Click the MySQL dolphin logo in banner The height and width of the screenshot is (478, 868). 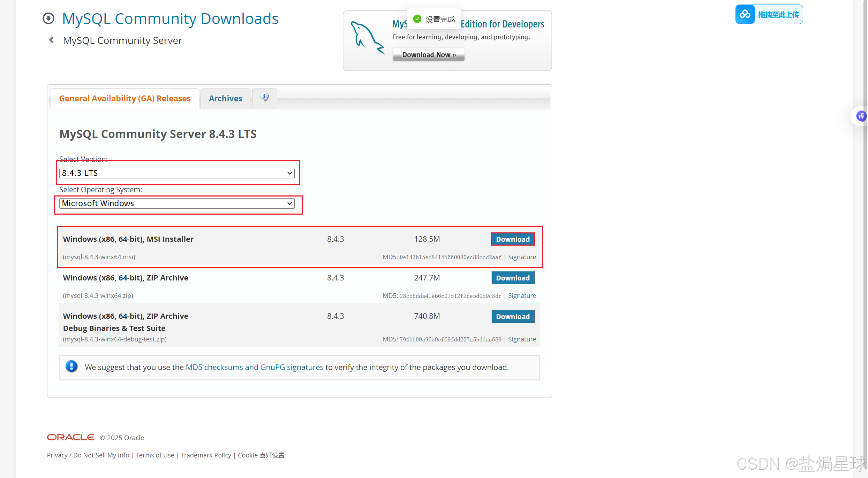click(367, 38)
